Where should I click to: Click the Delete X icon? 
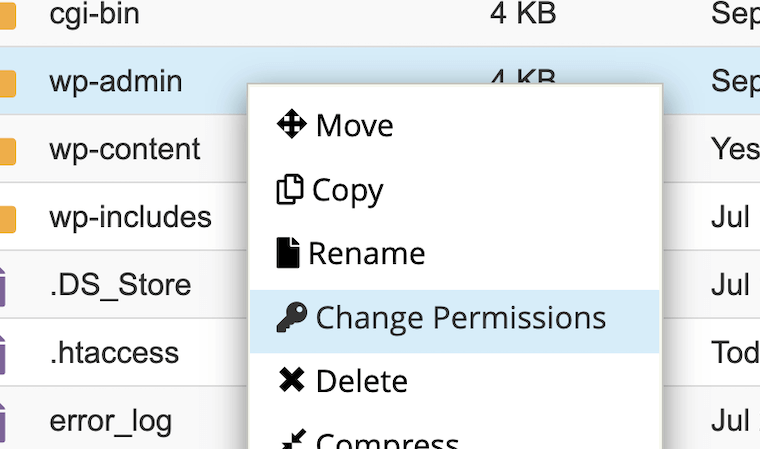click(292, 380)
